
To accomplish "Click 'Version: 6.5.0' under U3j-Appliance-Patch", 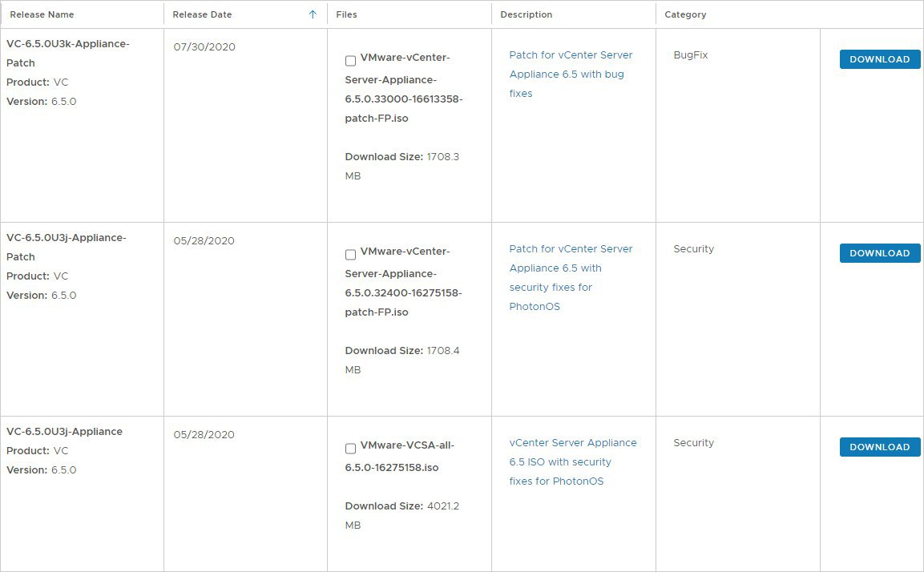I will point(41,295).
